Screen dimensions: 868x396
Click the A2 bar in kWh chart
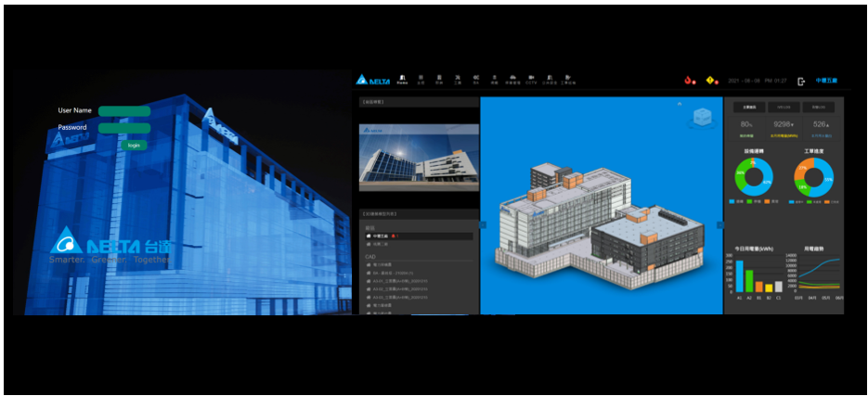(749, 281)
